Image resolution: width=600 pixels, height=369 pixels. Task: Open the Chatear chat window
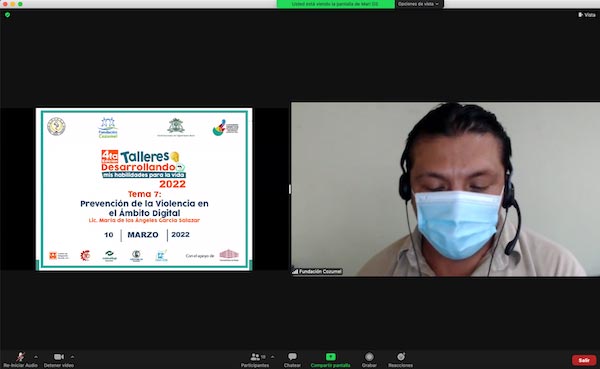[292, 360]
